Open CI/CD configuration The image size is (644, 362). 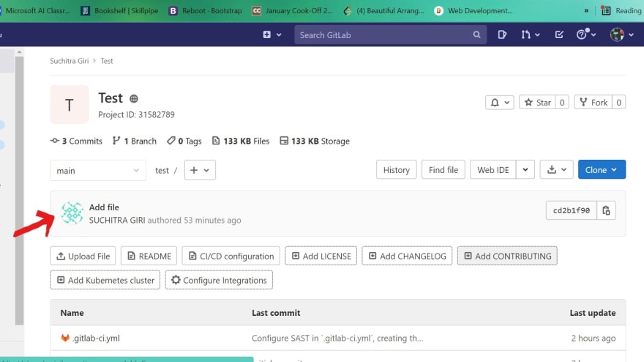pos(231,256)
